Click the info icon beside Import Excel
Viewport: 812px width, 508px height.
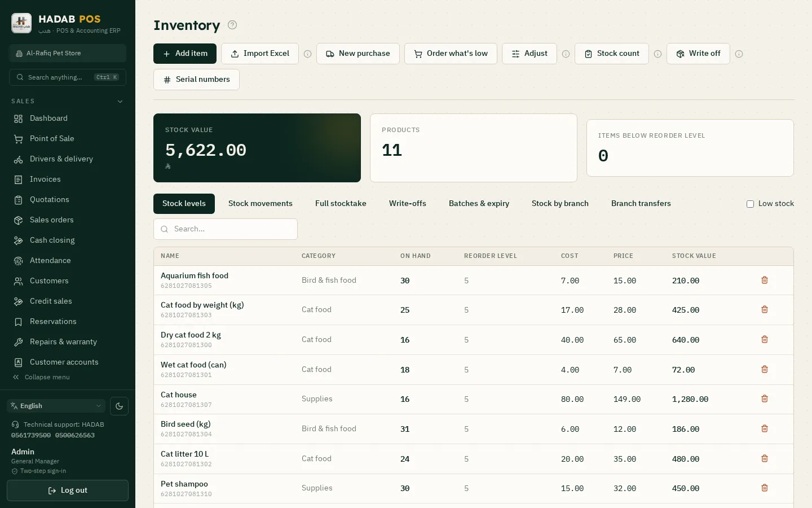coord(308,54)
